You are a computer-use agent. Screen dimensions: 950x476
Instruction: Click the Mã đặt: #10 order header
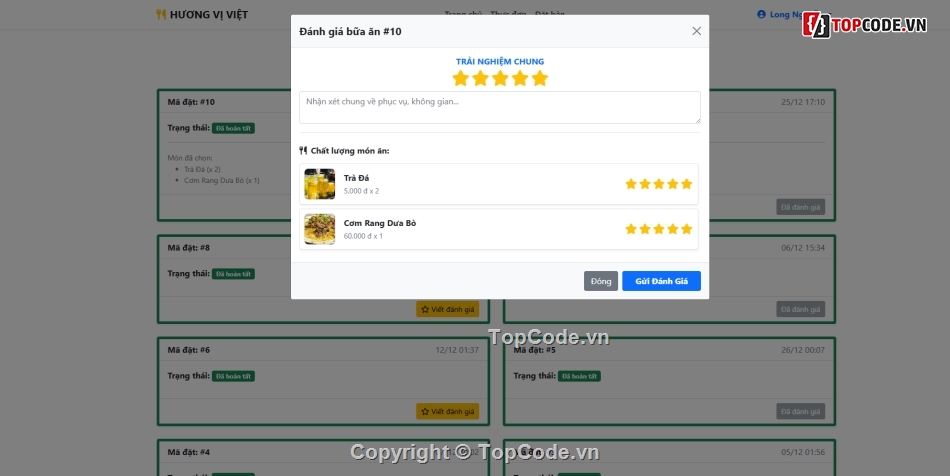pos(191,102)
